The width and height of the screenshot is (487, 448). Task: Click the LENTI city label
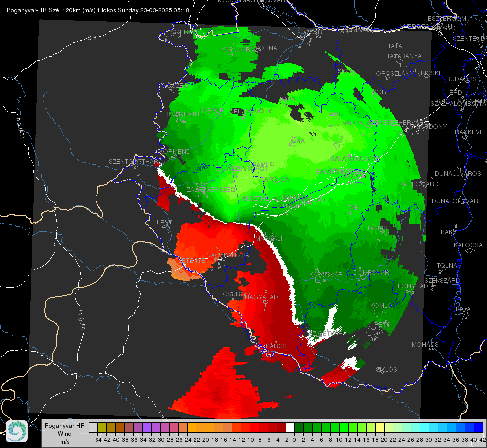point(165,223)
